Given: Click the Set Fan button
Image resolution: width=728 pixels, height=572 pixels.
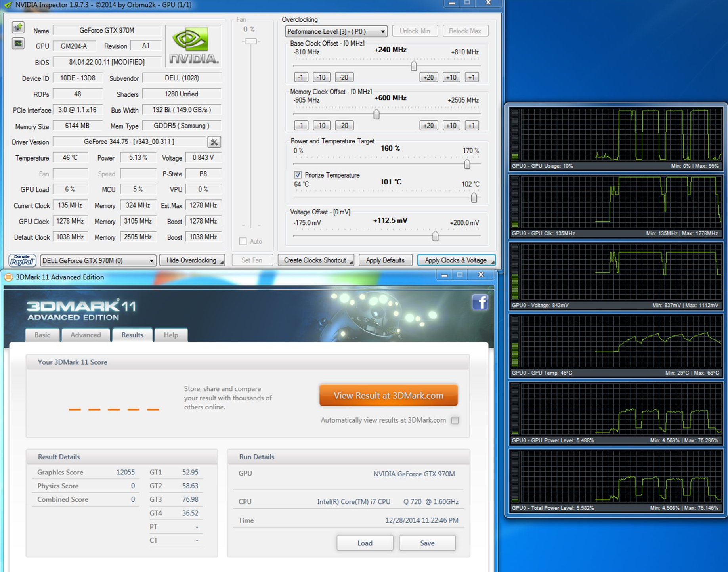Looking at the screenshot, I should [x=252, y=260].
